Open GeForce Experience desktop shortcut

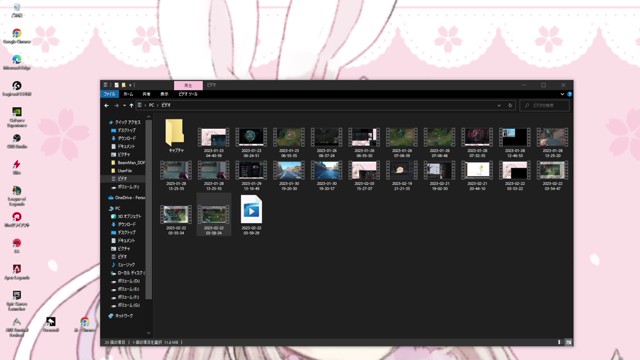[x=17, y=117]
